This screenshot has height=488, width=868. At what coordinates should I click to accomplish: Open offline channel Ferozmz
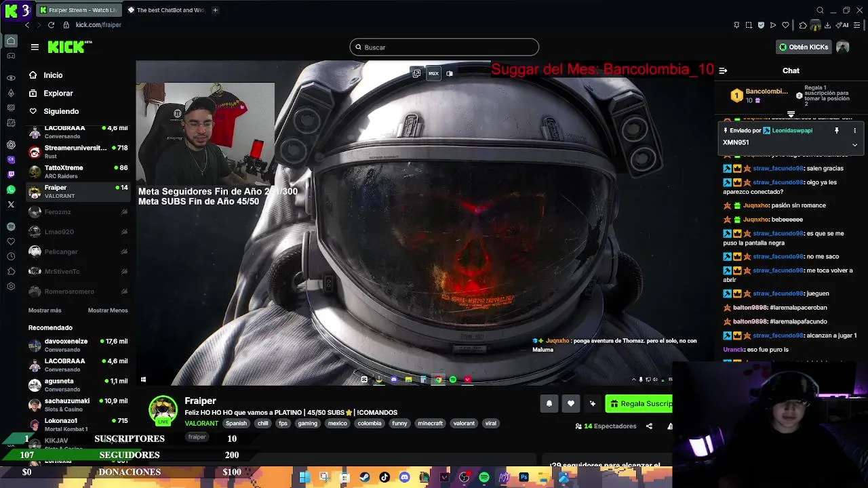pos(78,212)
